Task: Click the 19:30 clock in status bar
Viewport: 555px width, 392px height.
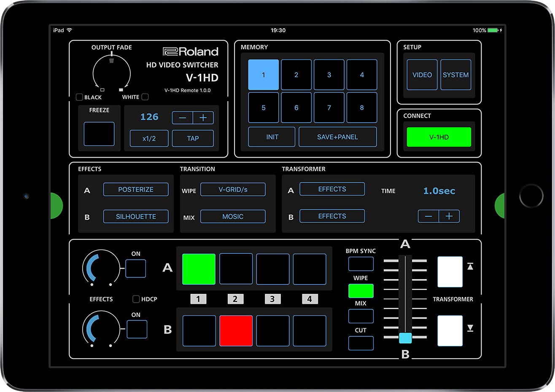Action: pyautogui.click(x=278, y=30)
